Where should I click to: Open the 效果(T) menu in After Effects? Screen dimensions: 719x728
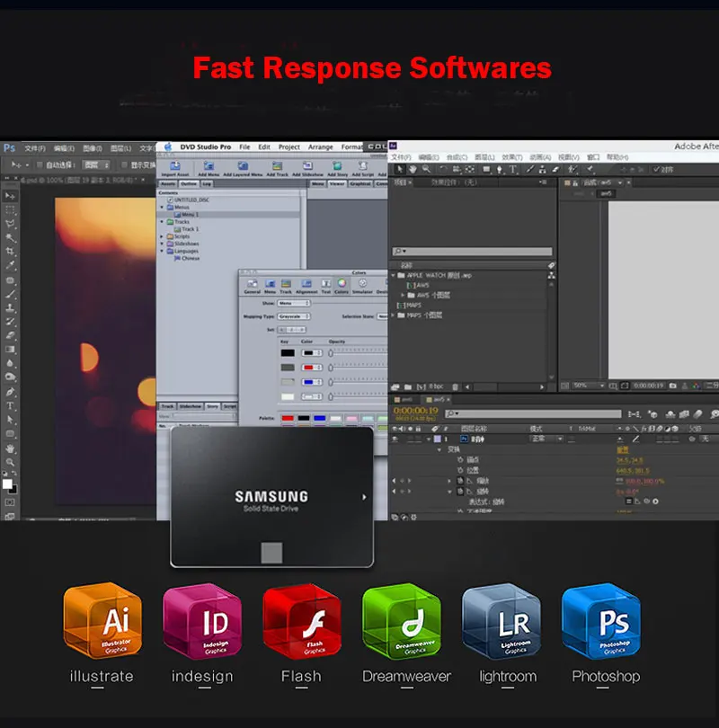click(512, 157)
